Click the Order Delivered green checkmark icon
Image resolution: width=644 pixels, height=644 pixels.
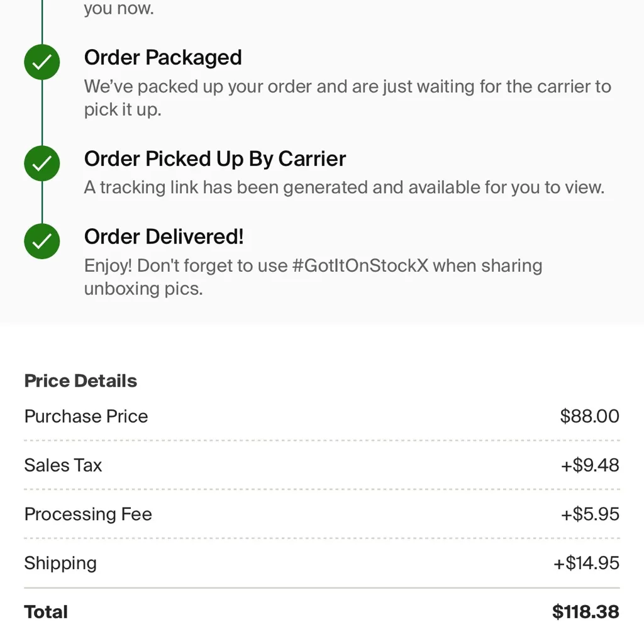click(x=42, y=241)
